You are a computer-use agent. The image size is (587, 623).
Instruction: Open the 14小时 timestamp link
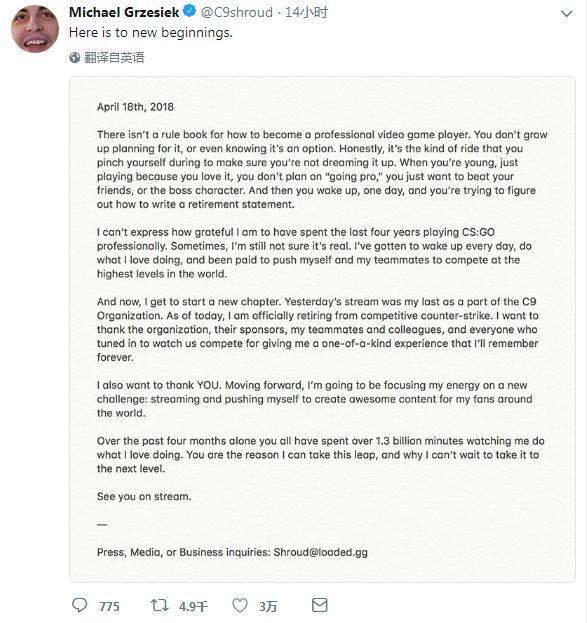pos(306,12)
